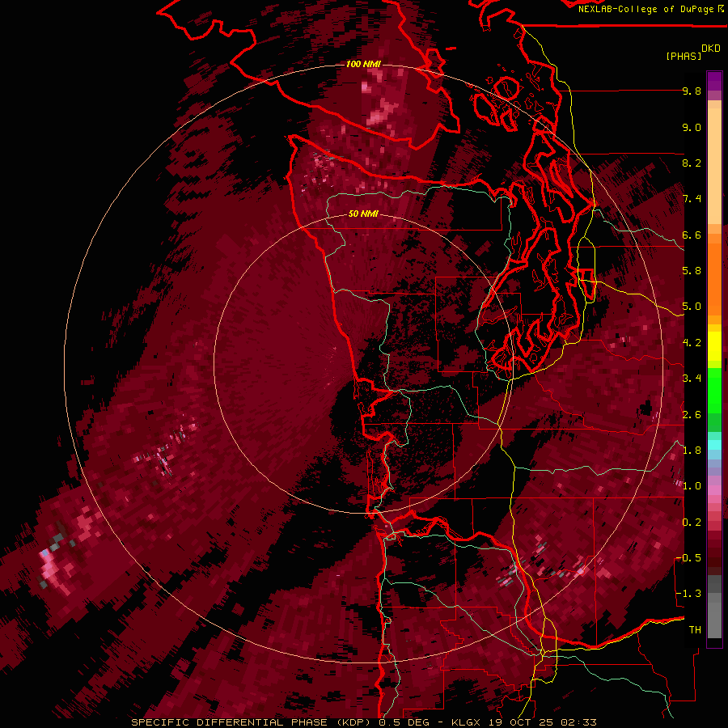Click the 9.8 value on the color scale
The image size is (728, 728).
[692, 91]
